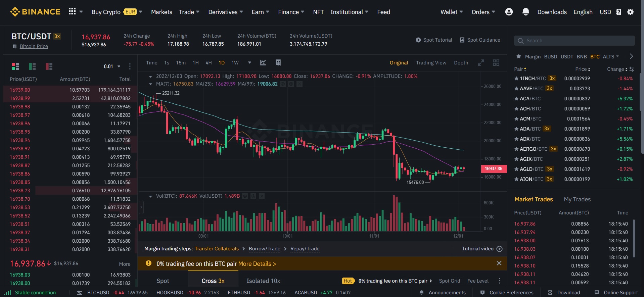Favorite the ADA/BTC pair star
The image size is (644, 297).
click(x=516, y=129)
